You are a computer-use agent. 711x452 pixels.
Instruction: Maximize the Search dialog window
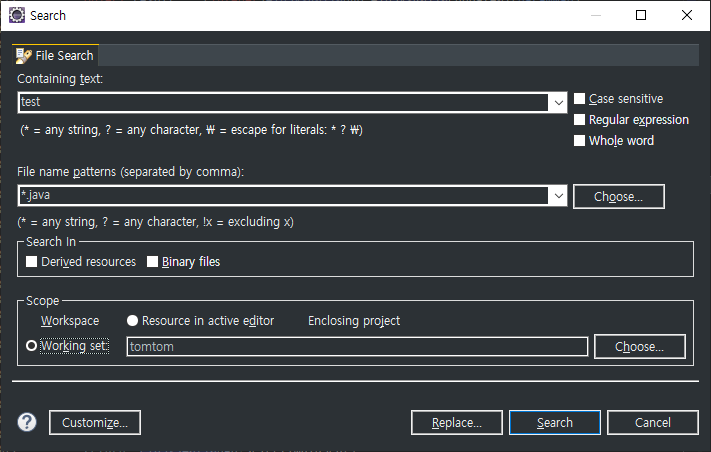pos(641,15)
